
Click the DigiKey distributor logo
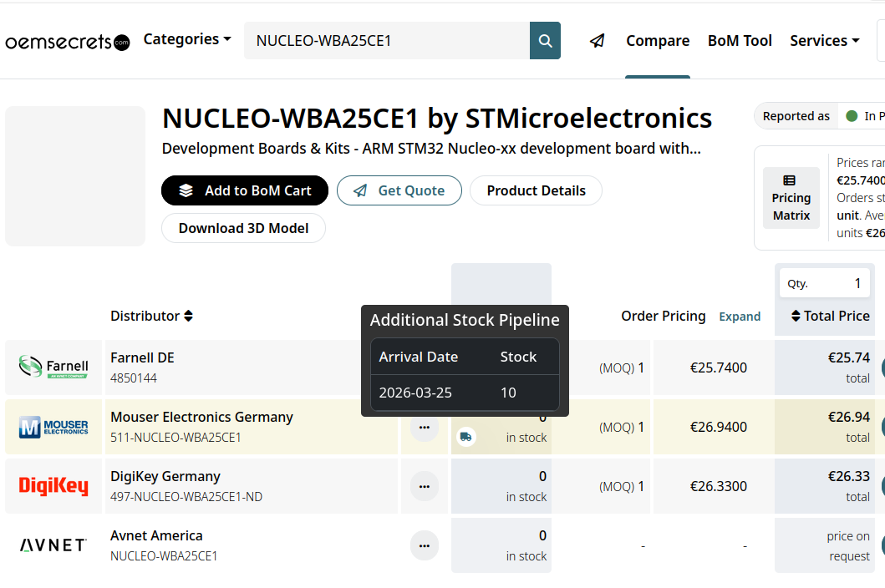pos(53,486)
